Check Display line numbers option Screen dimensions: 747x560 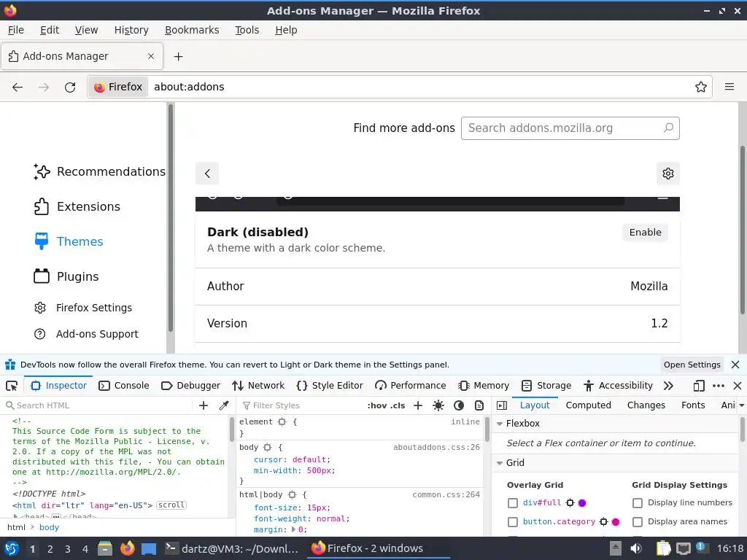point(638,503)
